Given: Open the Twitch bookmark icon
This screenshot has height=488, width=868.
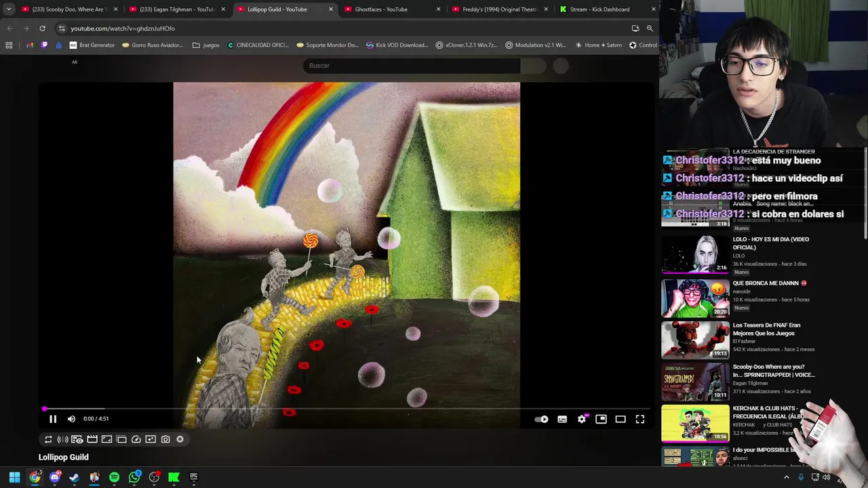Looking at the screenshot, I should 45,45.
